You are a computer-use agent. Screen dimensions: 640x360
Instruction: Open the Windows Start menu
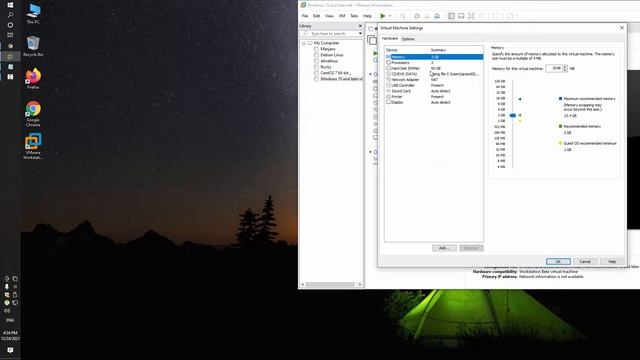[x=10, y=5]
